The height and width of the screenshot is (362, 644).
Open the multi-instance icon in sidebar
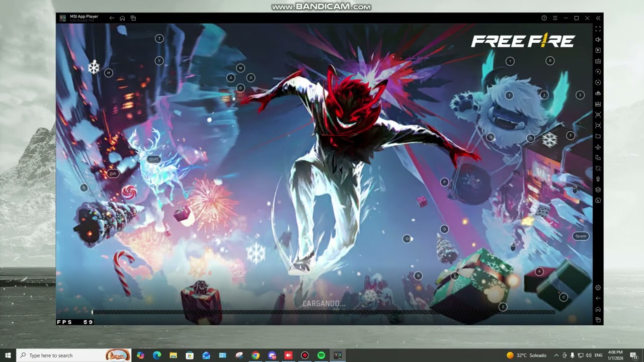598,158
